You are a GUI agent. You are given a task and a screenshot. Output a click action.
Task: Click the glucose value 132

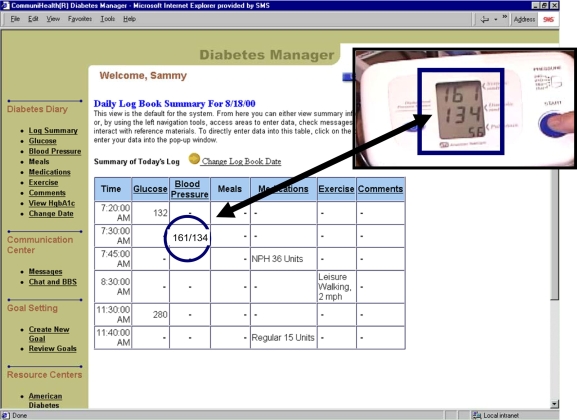[x=160, y=213]
